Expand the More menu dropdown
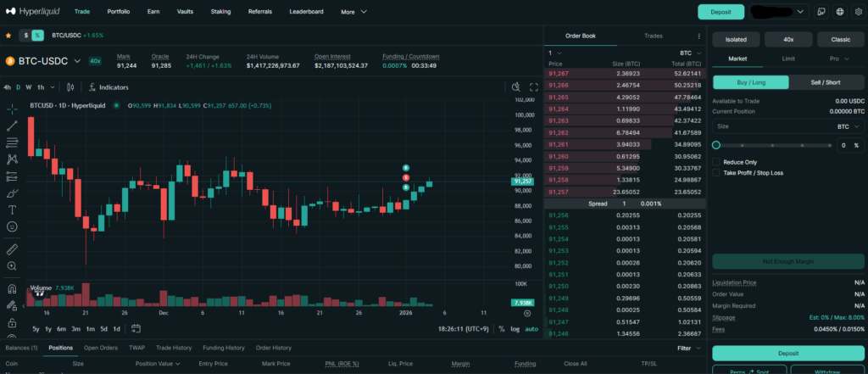This screenshot has width=868, height=374. click(353, 12)
